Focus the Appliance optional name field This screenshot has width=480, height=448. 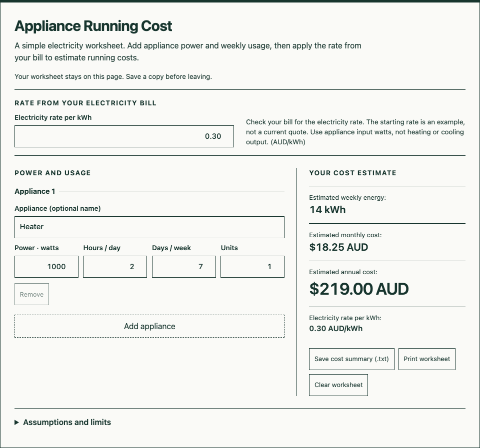point(149,227)
